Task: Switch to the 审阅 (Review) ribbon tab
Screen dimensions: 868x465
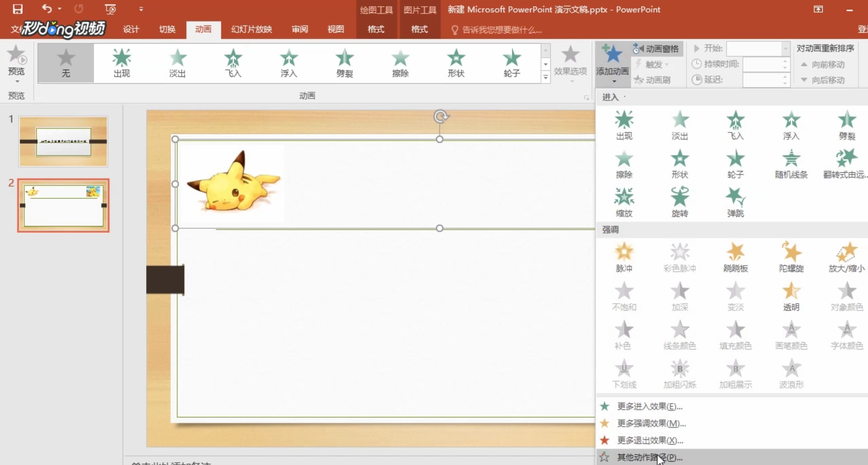Action: pos(299,29)
